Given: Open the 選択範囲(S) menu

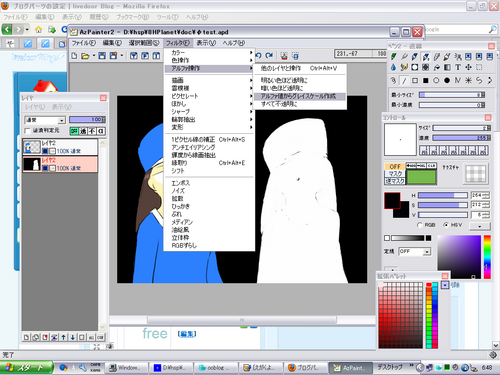Looking at the screenshot, I should pyautogui.click(x=144, y=43).
